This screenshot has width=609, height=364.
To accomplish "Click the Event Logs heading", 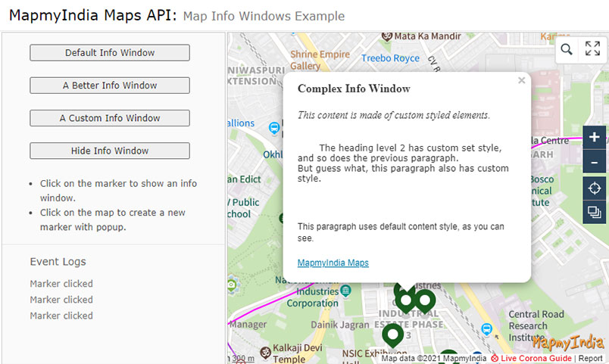I will click(58, 262).
